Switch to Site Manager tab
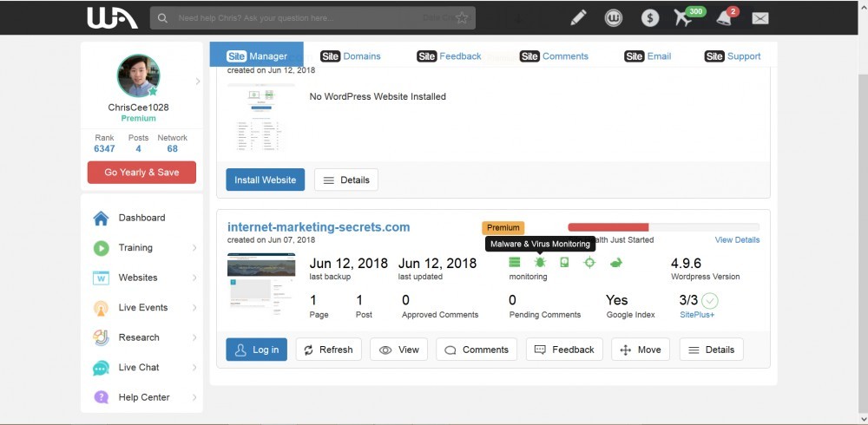 pyautogui.click(x=256, y=56)
